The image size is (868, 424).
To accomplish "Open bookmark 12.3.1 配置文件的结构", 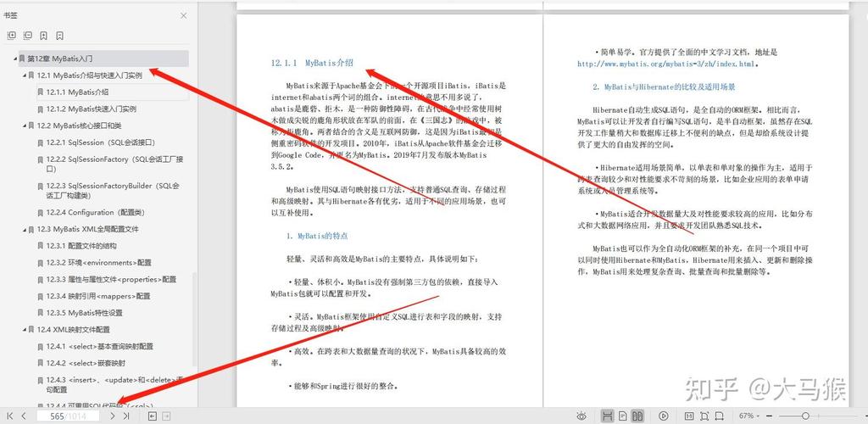I will pos(81,246).
